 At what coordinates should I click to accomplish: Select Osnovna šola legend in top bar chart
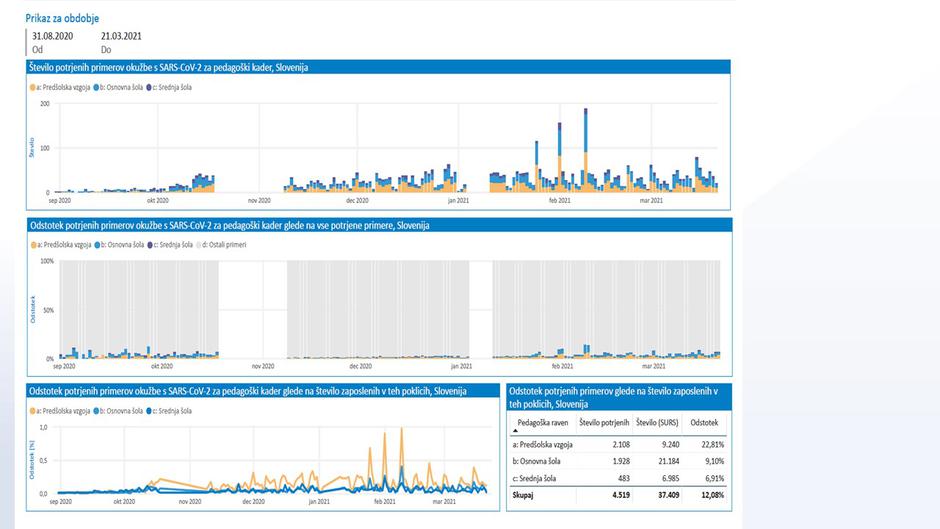[x=117, y=88]
